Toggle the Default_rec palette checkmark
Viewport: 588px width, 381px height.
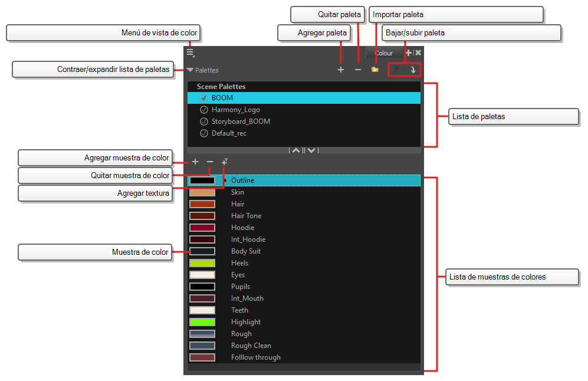203,133
